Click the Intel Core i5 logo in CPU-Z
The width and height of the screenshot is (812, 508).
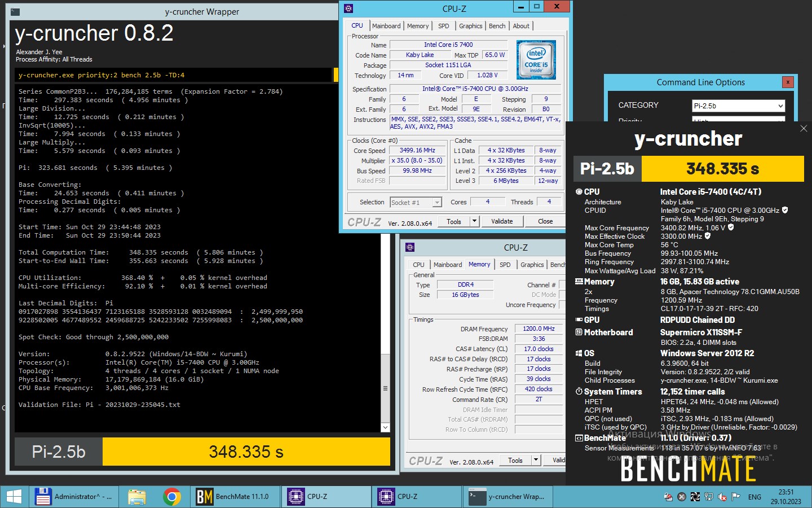pos(536,60)
